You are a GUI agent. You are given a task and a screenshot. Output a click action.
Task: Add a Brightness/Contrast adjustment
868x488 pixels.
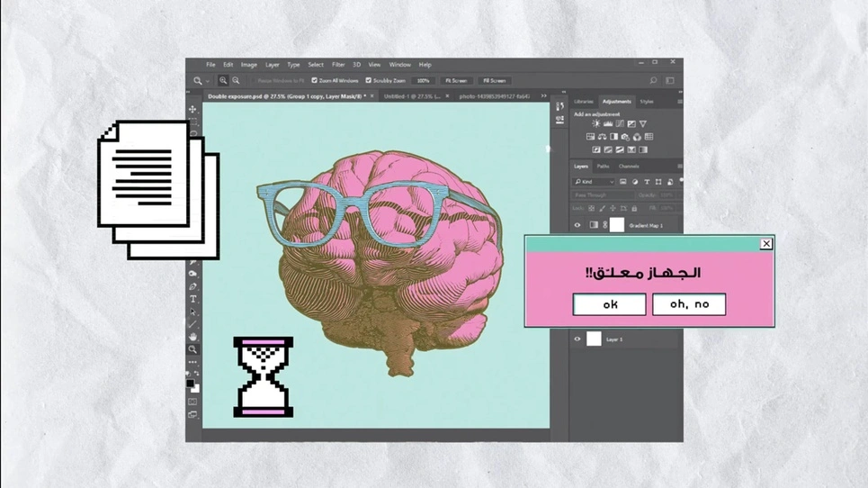pos(596,123)
